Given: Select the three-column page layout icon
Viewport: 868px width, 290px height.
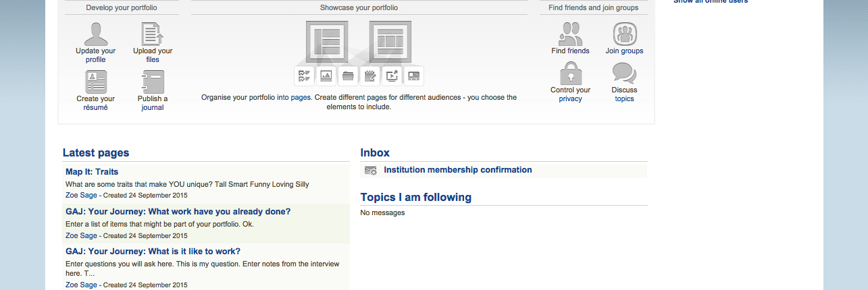Looking at the screenshot, I should pyautogui.click(x=390, y=42).
